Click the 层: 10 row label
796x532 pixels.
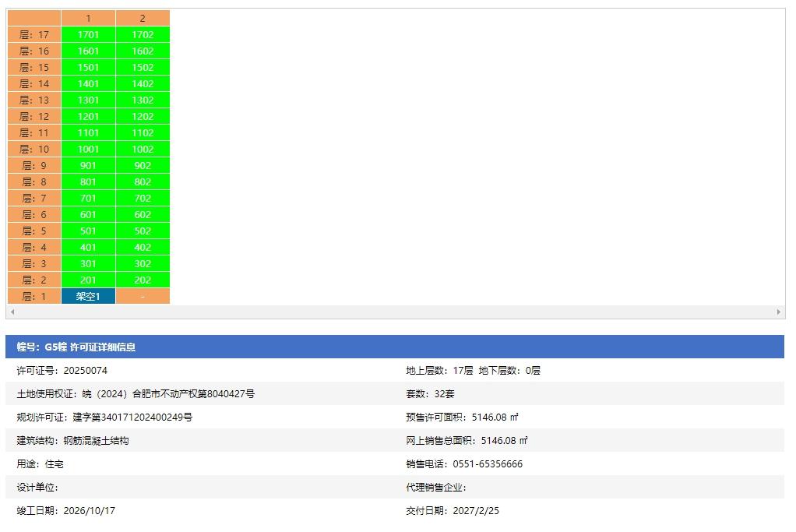(x=34, y=150)
